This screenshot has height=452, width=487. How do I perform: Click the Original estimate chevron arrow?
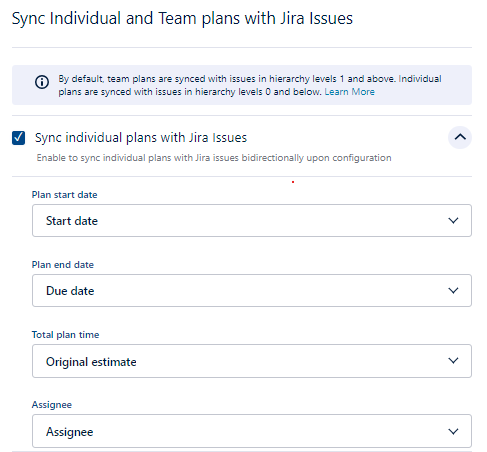pyautogui.click(x=453, y=361)
